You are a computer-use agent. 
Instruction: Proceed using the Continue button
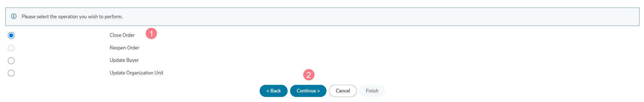308,91
